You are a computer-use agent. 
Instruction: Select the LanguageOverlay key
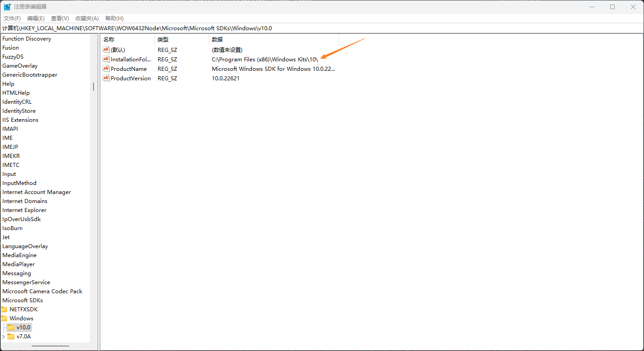[x=25, y=246]
